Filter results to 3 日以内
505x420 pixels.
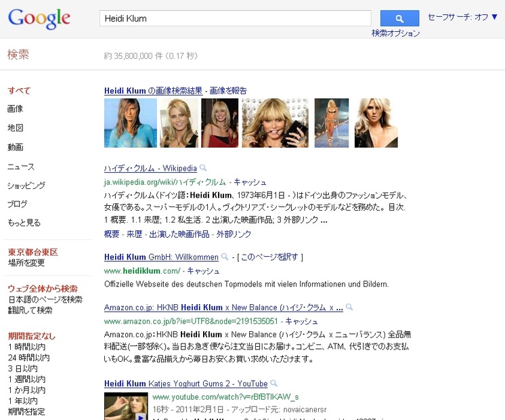pos(23,369)
